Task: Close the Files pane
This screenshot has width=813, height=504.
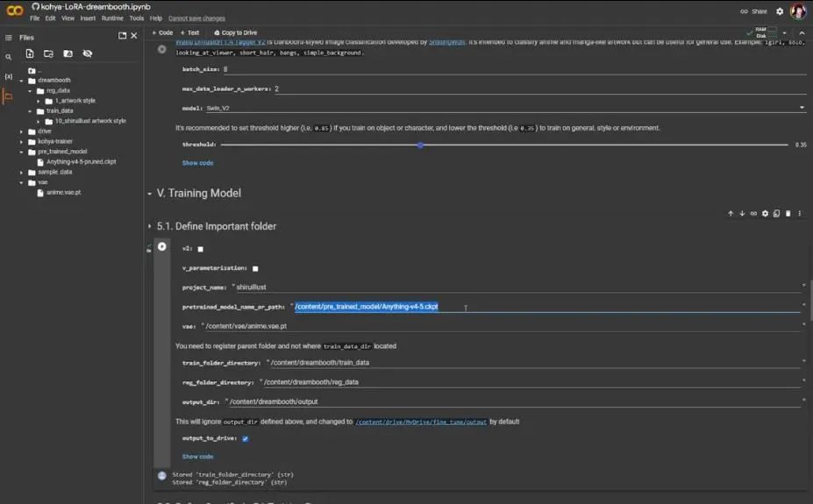Action: [134, 36]
